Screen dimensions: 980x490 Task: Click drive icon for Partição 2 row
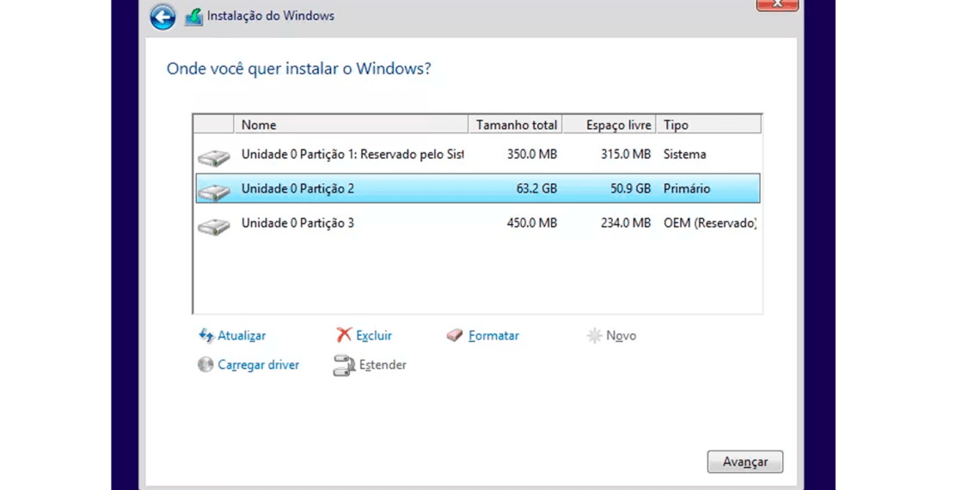pyautogui.click(x=214, y=192)
